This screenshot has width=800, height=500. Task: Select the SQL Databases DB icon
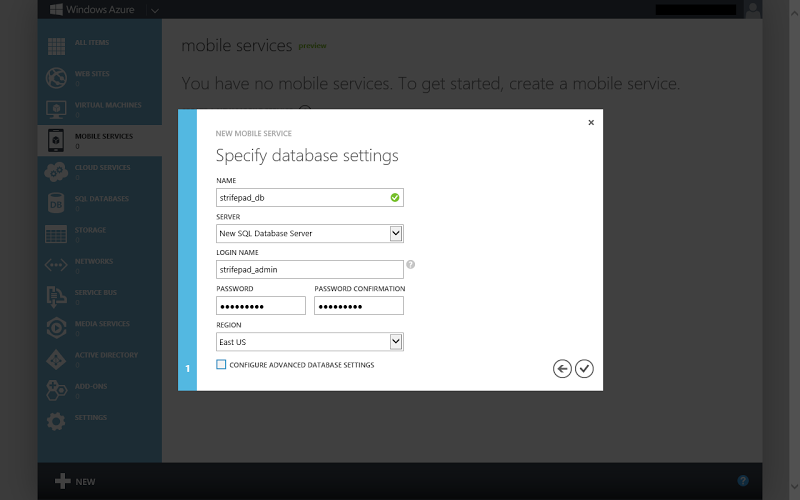pos(56,203)
